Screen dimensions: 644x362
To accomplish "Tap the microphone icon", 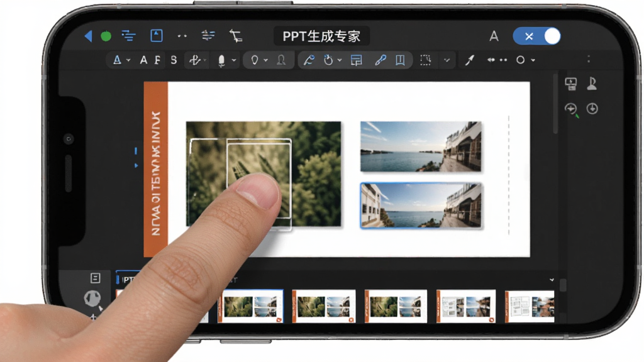I will click(x=221, y=61).
